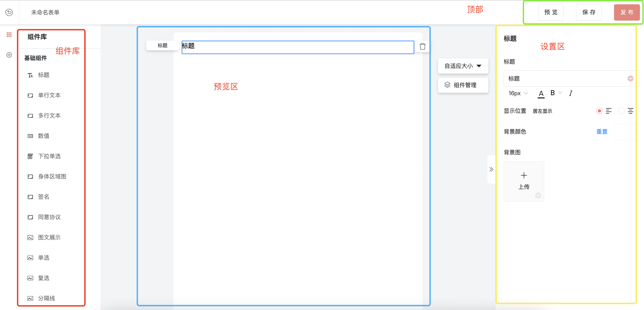Open the 自适应大小 size dropdown
Image resolution: width=644 pixels, height=310 pixels.
pos(463,66)
